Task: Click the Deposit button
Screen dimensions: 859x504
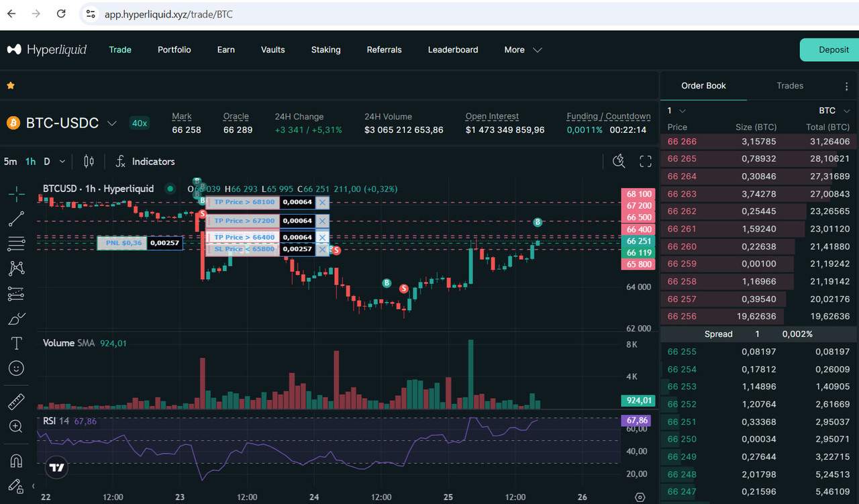Action: point(829,50)
